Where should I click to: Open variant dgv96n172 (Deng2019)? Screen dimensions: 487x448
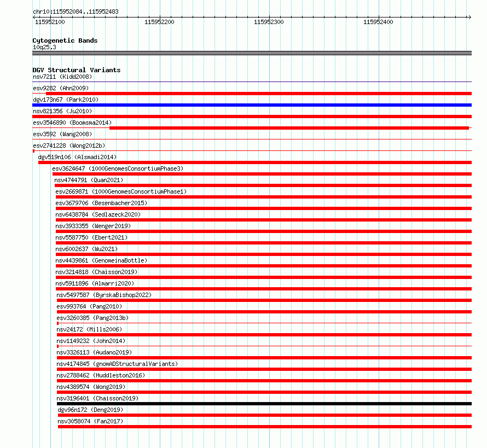pyautogui.click(x=90, y=410)
